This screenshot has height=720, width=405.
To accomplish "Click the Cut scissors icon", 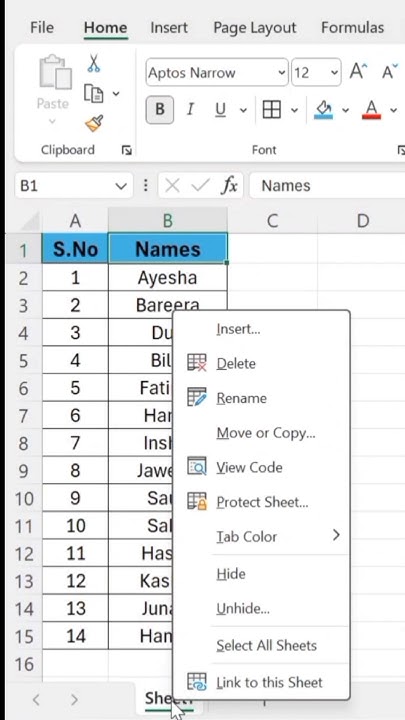I will [94, 63].
